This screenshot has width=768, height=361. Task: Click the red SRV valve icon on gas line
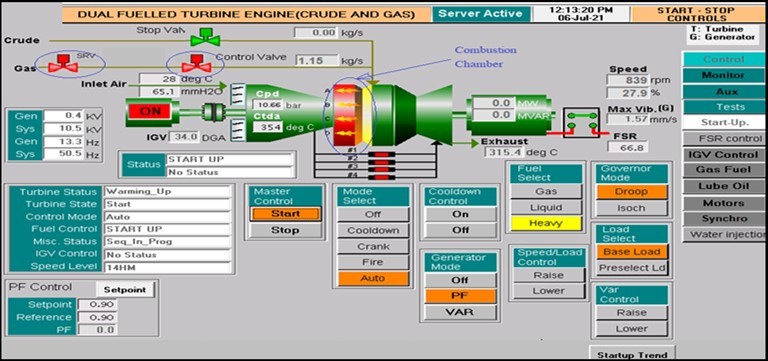(62, 62)
